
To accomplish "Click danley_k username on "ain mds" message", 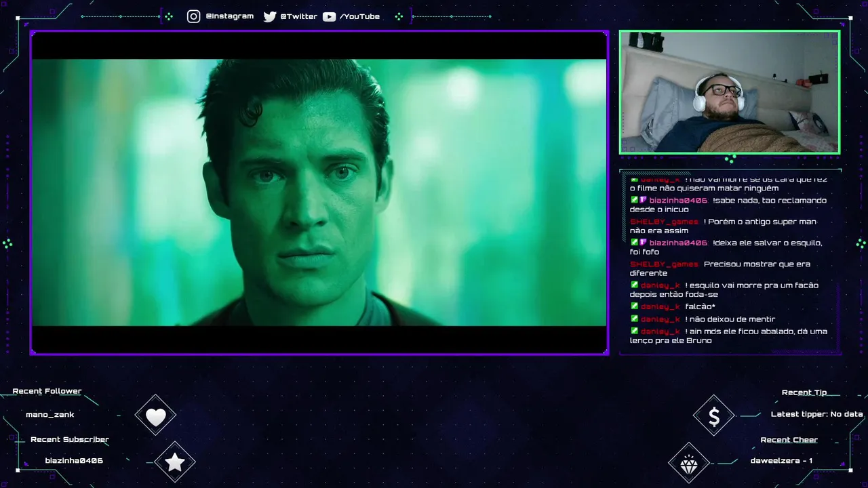I will point(660,331).
